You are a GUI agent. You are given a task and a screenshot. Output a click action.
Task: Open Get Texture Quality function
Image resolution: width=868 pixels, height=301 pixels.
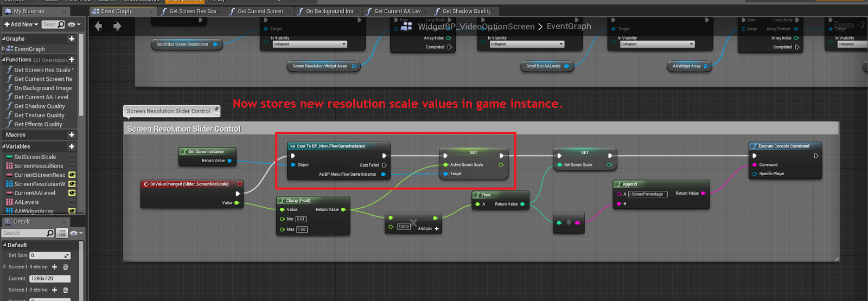[39, 116]
